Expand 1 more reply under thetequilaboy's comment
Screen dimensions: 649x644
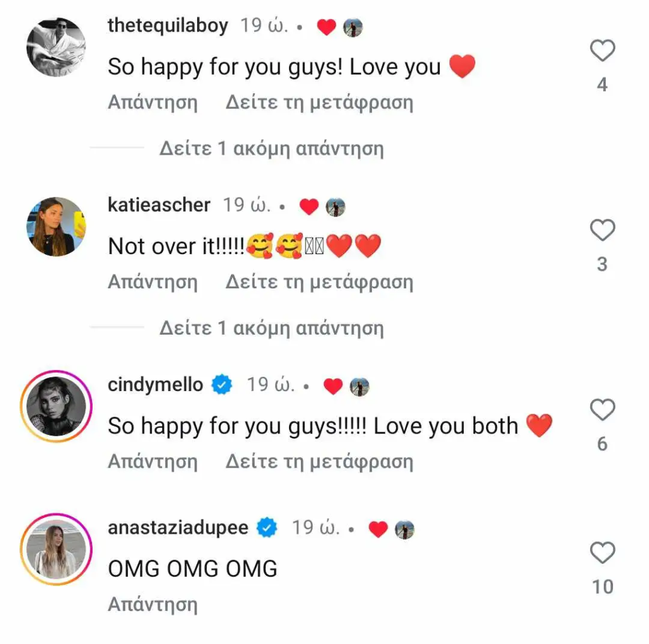(271, 149)
